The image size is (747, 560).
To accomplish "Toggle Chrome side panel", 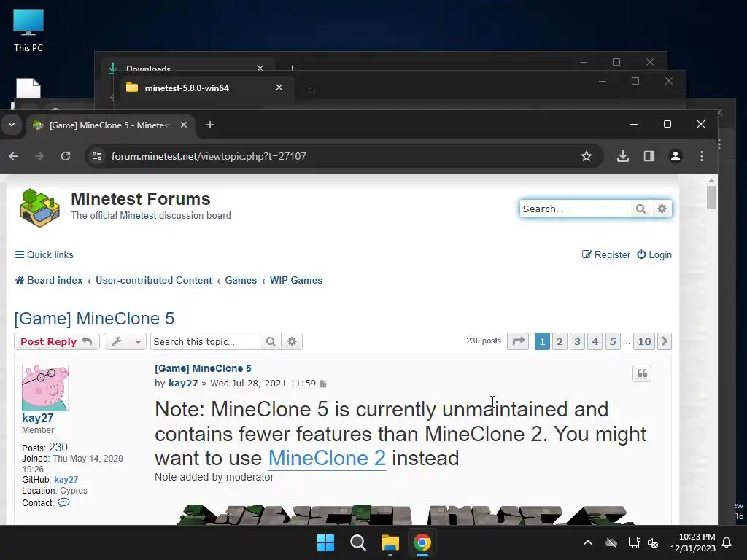I will pos(649,156).
